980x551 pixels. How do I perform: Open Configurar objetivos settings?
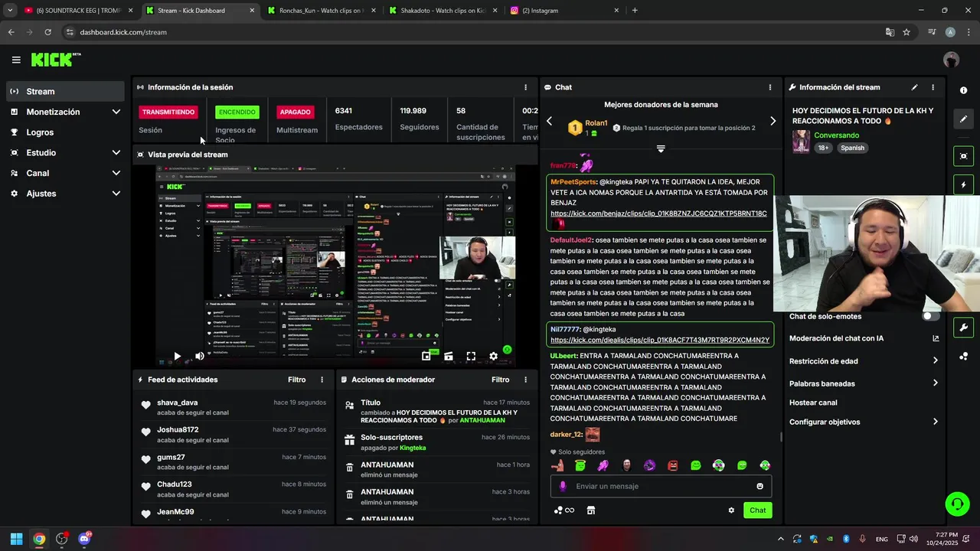click(864, 422)
